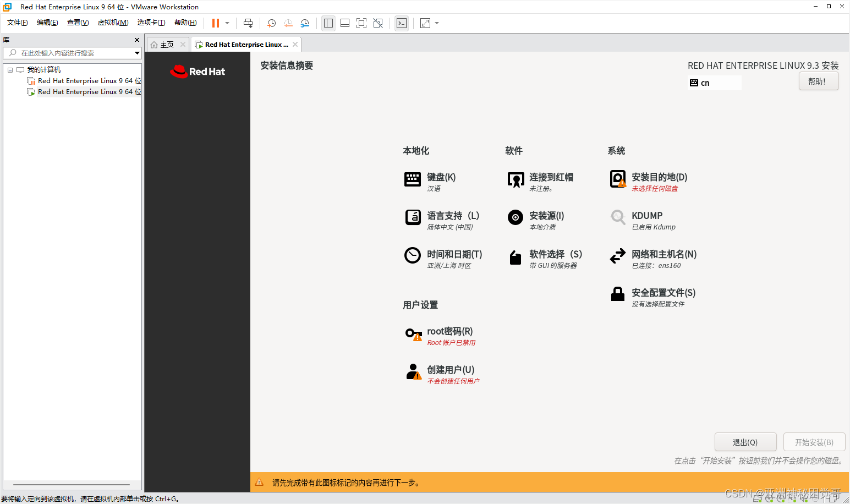
Task: Click the Red Hat logo
Action: tap(198, 72)
